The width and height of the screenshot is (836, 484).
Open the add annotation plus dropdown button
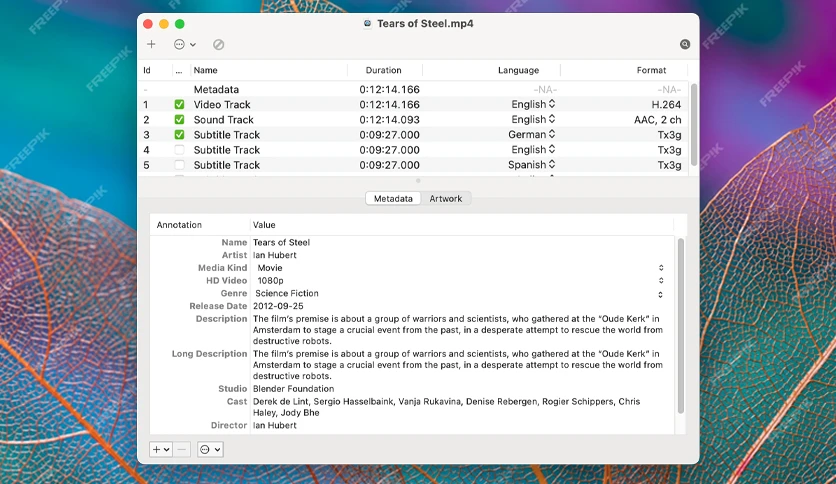(160, 449)
